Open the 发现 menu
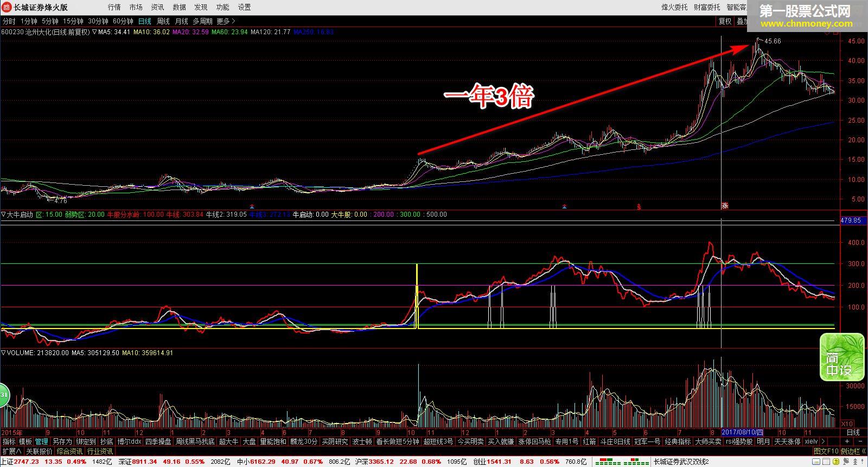 click(x=201, y=7)
